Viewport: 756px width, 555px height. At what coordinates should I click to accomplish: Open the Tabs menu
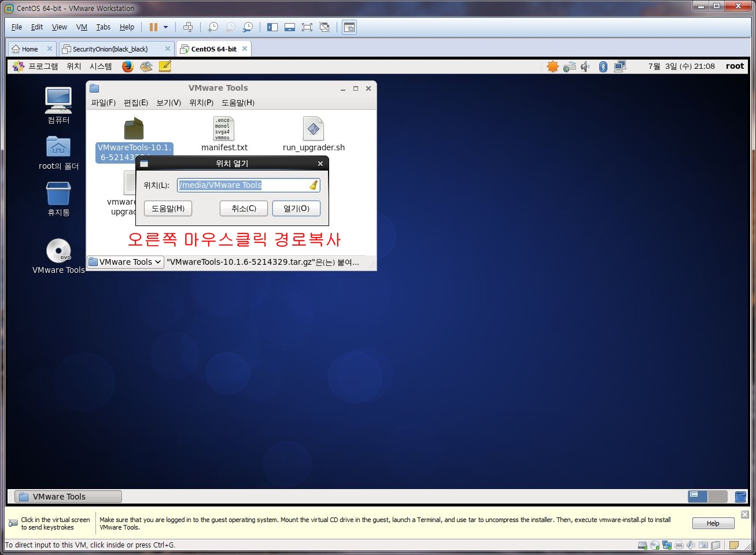[103, 27]
